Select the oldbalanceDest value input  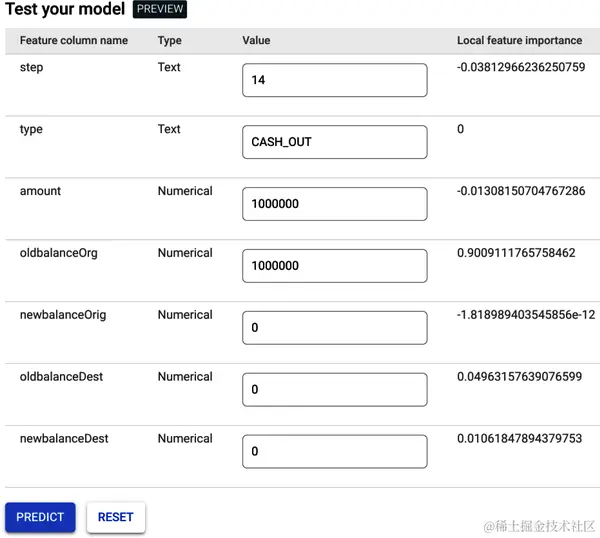pyautogui.click(x=334, y=390)
